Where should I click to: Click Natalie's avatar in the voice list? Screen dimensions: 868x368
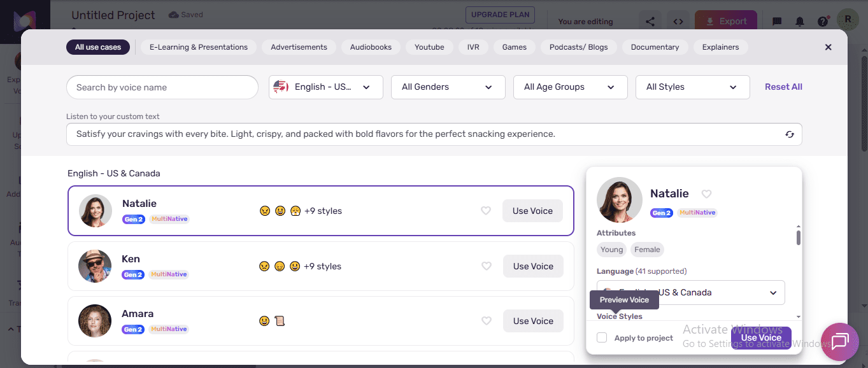click(x=96, y=211)
